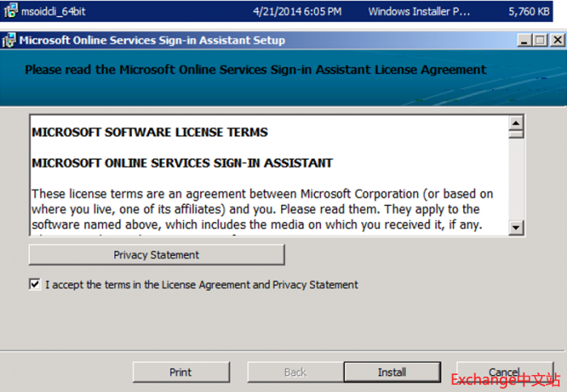The image size is (567, 392).
Task: Click the 5,760 KB file size
Action: (x=528, y=11)
